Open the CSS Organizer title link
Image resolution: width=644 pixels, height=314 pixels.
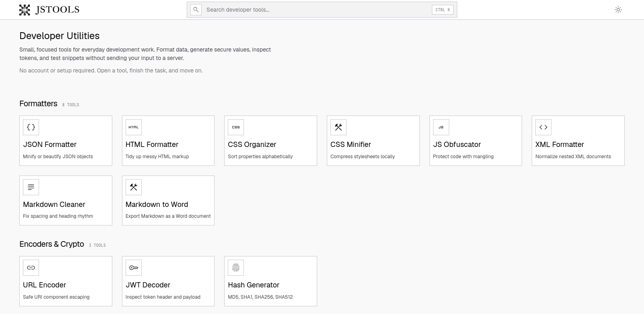pyautogui.click(x=252, y=145)
